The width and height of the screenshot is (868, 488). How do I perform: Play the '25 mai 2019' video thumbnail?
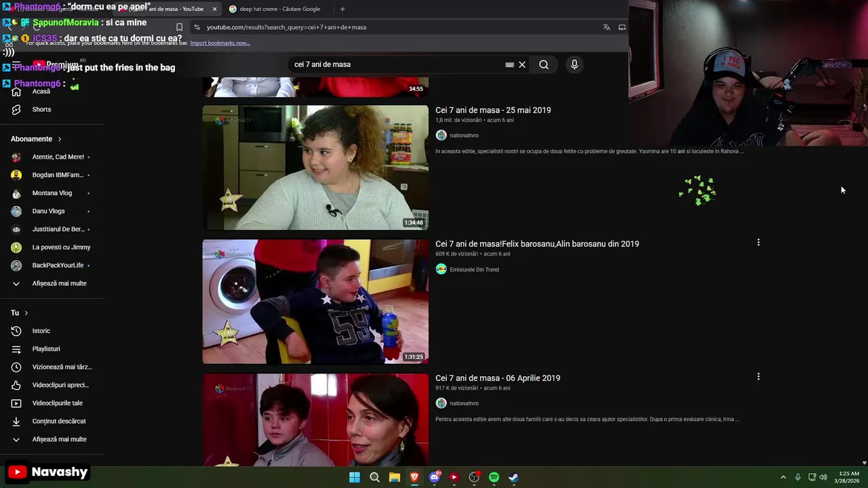click(x=315, y=167)
